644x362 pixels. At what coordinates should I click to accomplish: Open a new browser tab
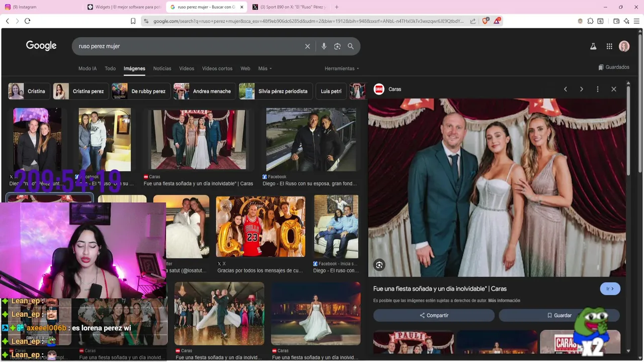337,7
